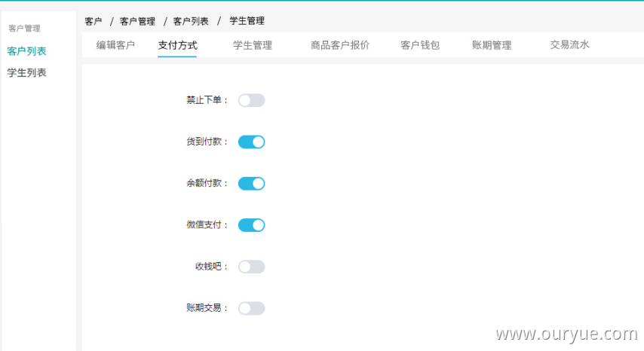Enable the 收钱吧 switch
This screenshot has width=644, height=351.
pyautogui.click(x=251, y=267)
